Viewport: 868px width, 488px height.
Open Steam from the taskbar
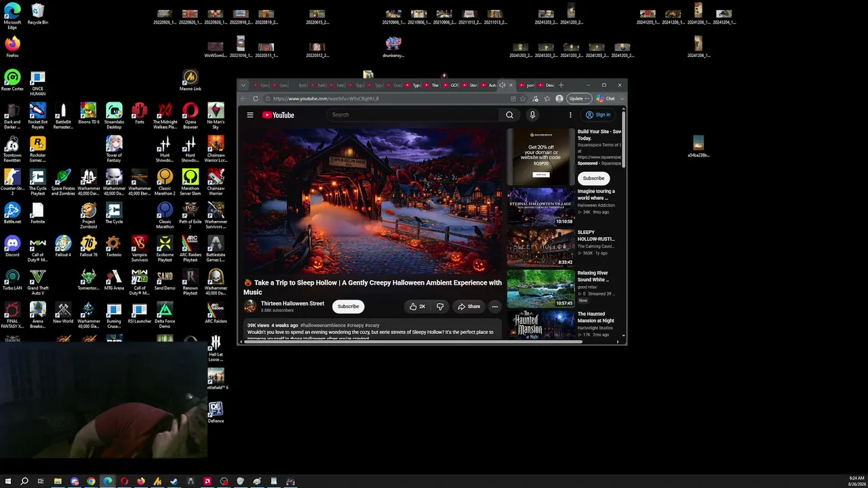tap(174, 481)
